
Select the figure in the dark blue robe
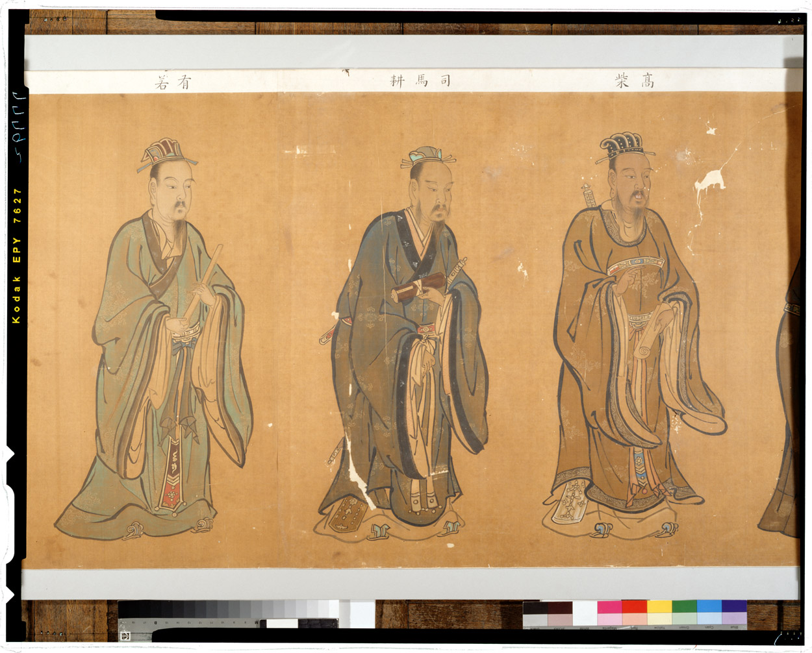(x=403, y=344)
